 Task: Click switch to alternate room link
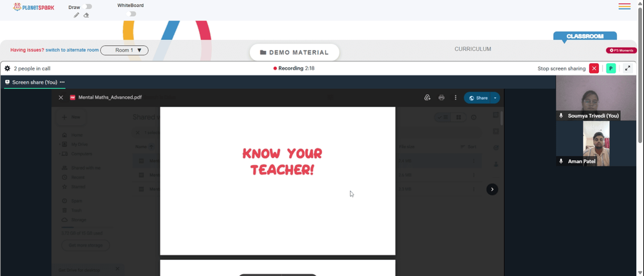click(x=72, y=50)
